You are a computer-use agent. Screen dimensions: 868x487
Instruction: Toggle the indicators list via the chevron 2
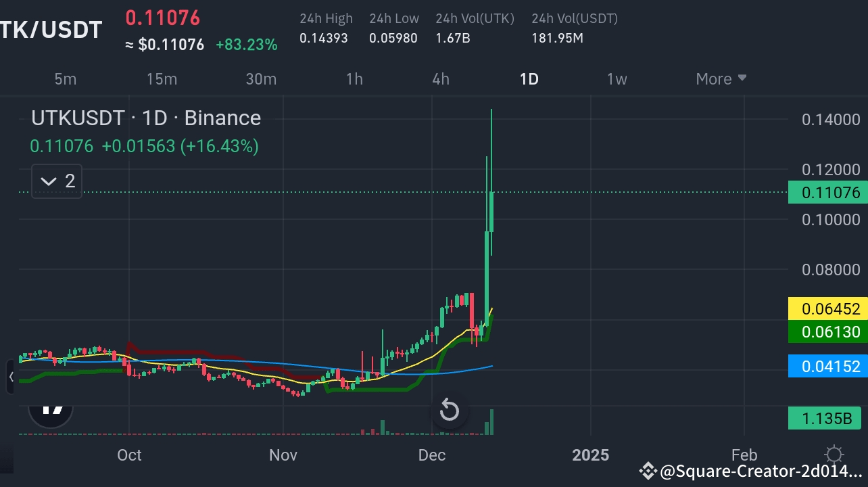point(56,181)
